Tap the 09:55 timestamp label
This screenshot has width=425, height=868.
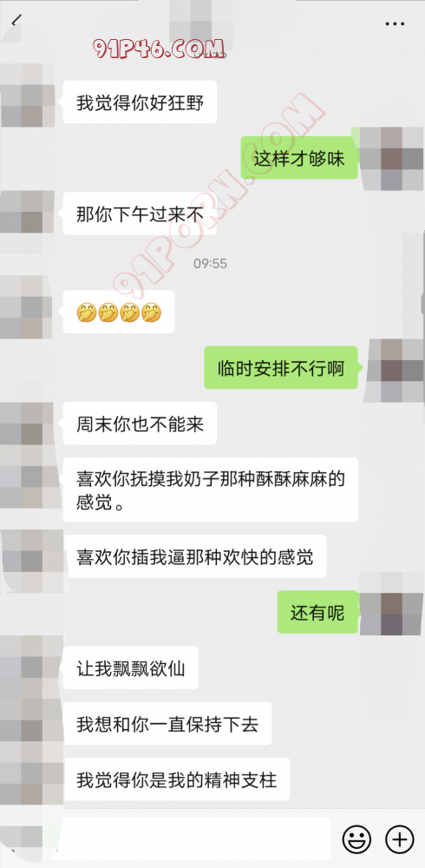[x=210, y=264]
